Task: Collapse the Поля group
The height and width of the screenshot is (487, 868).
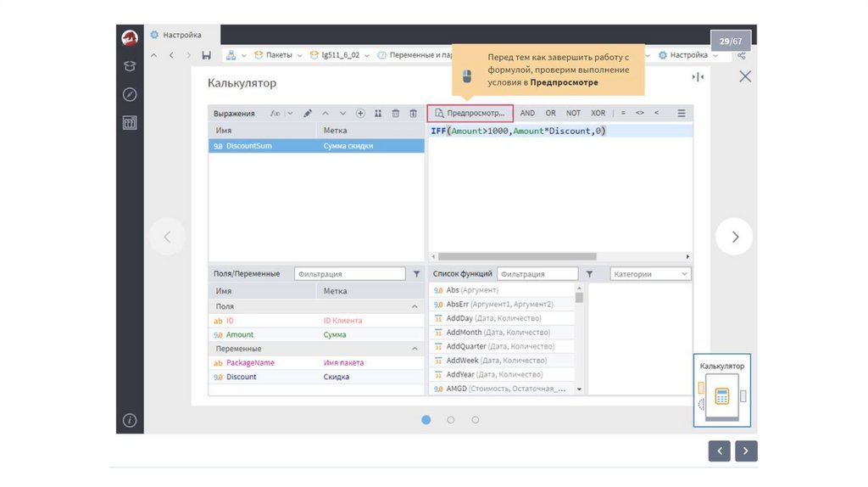Action: [415, 306]
